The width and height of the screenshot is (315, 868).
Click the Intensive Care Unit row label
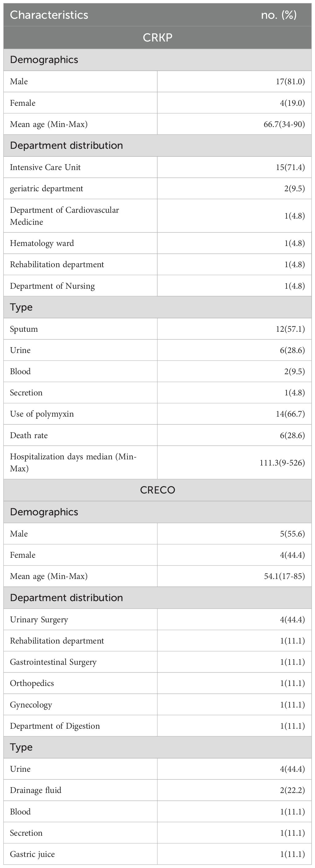pos(45,167)
